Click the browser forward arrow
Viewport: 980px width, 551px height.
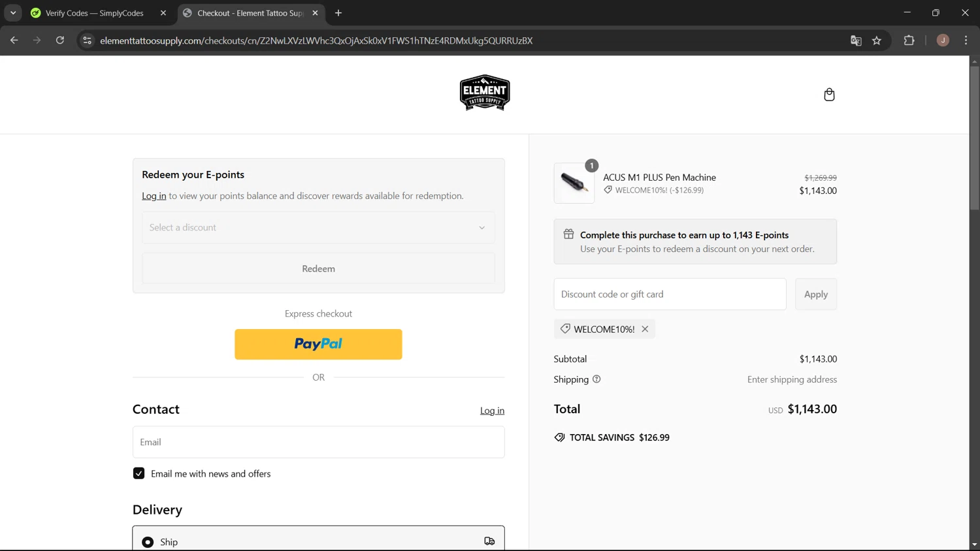tap(37, 40)
